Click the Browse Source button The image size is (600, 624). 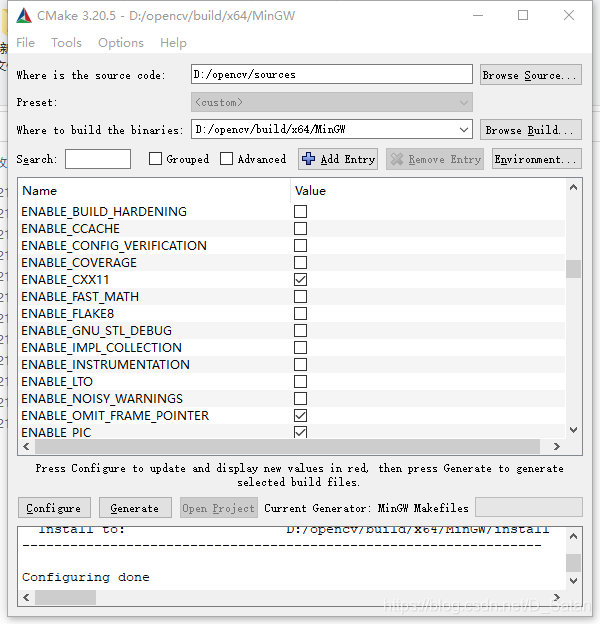[531, 75]
